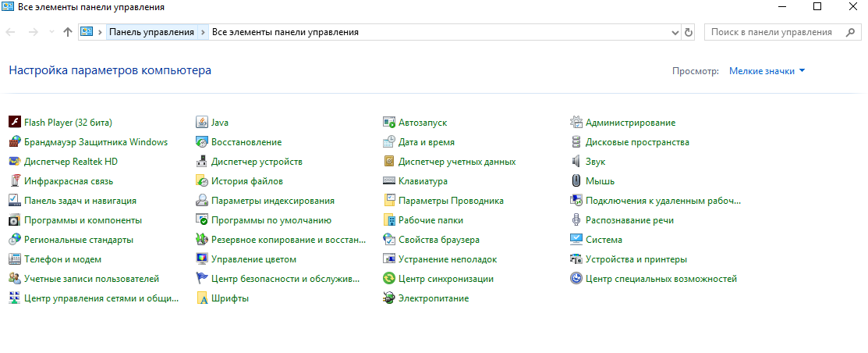
Task: Click the Дата и время icon
Action: tap(389, 142)
